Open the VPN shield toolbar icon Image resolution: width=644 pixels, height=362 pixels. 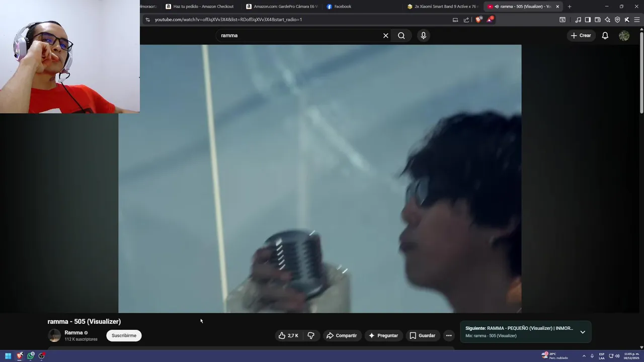[617, 20]
